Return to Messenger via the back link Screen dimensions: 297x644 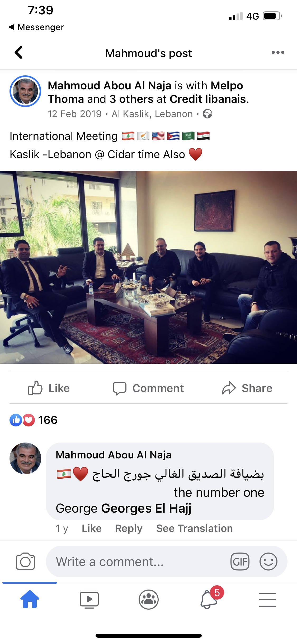pyautogui.click(x=36, y=27)
